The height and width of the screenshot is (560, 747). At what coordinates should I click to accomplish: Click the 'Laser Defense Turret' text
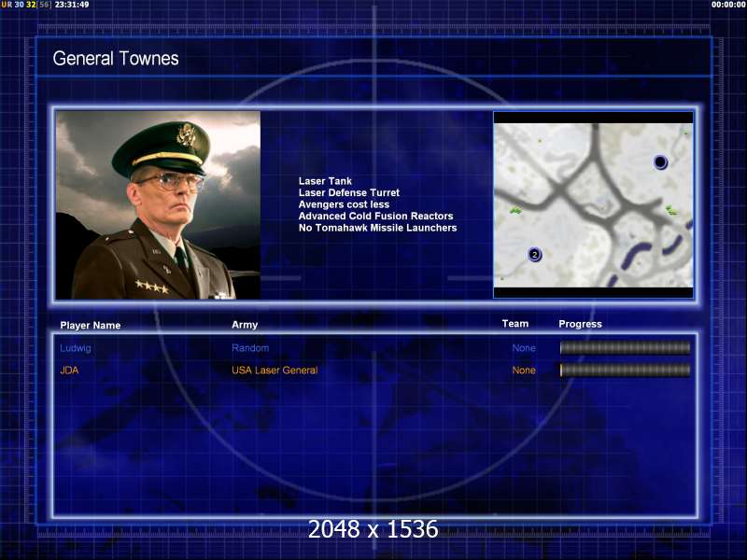pos(348,192)
